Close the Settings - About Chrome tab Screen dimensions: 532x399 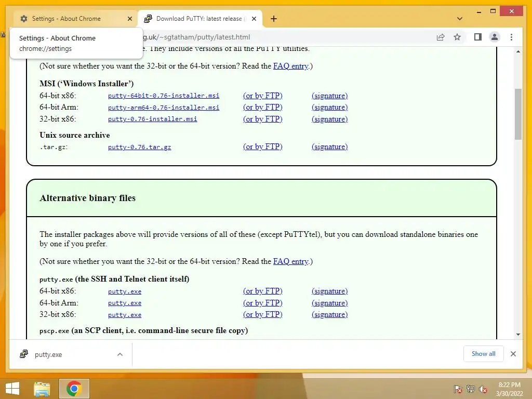point(129,19)
